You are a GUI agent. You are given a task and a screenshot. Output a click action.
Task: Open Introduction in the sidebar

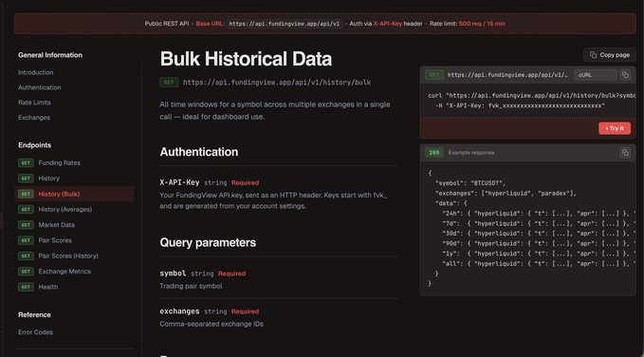36,72
